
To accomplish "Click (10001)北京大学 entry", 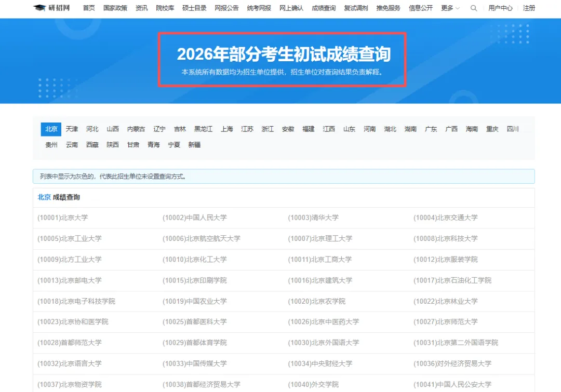I will pyautogui.click(x=63, y=218).
